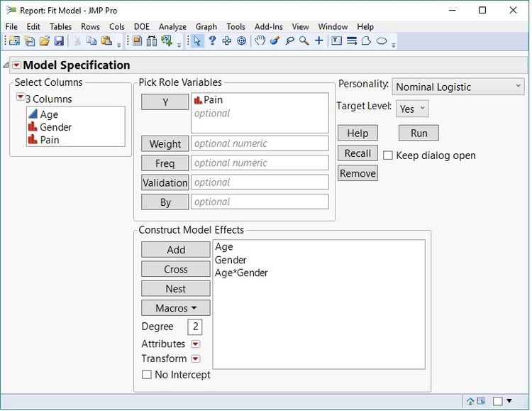This screenshot has width=532, height=411.
Task: Click the Recall button
Action: [x=358, y=153]
